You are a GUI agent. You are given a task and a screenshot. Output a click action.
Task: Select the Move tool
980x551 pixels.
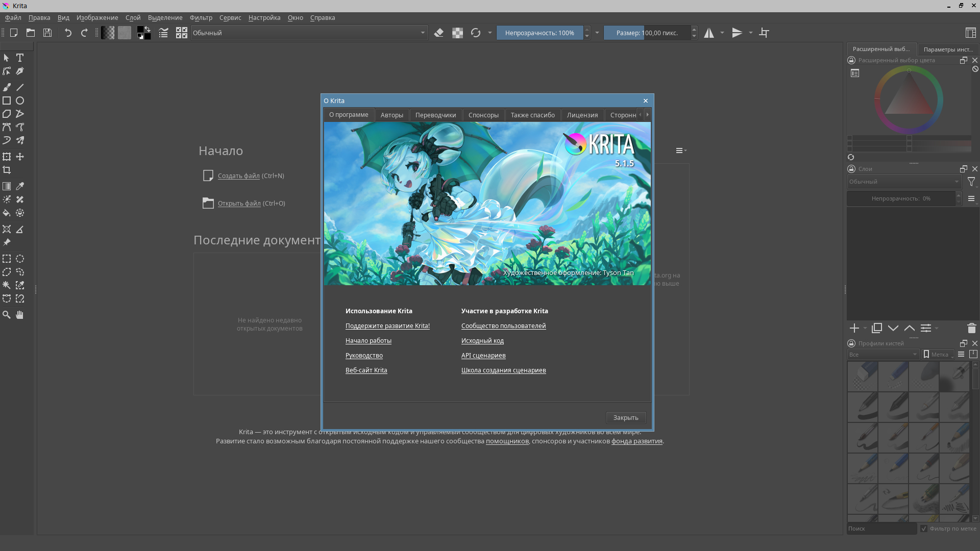pyautogui.click(x=20, y=157)
